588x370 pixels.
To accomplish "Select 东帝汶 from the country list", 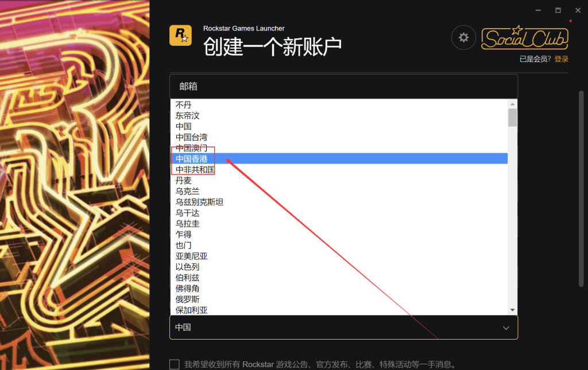I will pyautogui.click(x=339, y=116).
